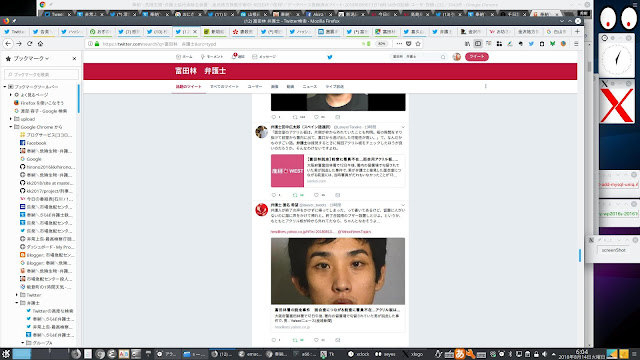Open the ブックマーク sidebar switcher dropdown
Image resolution: width=640 pixels, height=360 pixels.
click(x=31, y=58)
